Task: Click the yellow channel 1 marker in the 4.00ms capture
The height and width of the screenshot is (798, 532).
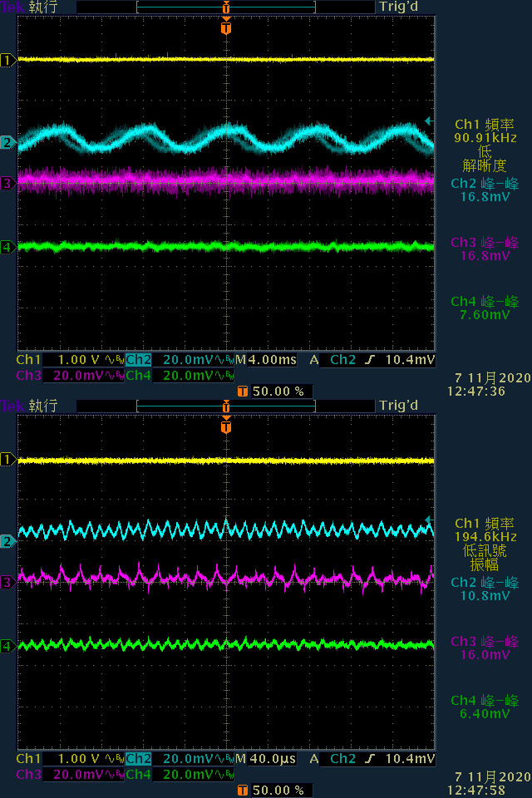Action: point(7,60)
